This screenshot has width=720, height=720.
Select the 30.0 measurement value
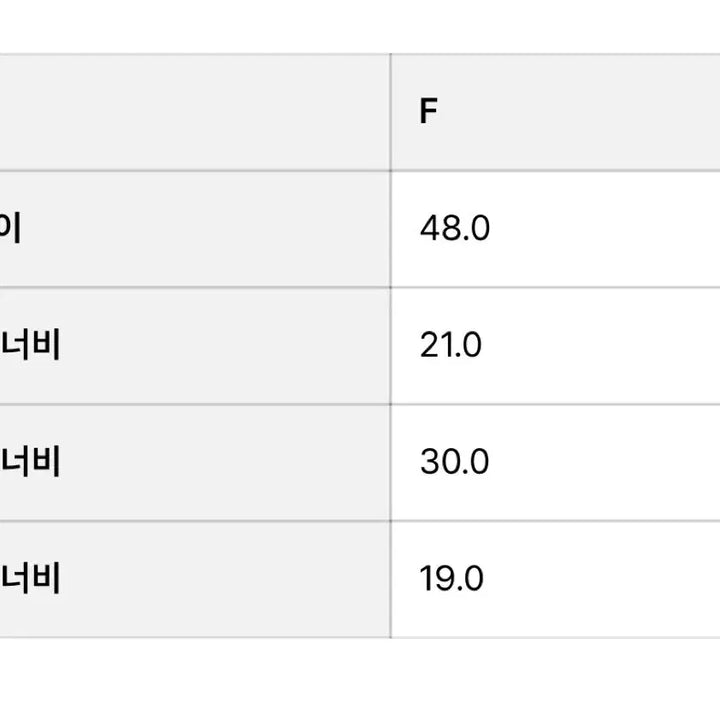(x=454, y=462)
